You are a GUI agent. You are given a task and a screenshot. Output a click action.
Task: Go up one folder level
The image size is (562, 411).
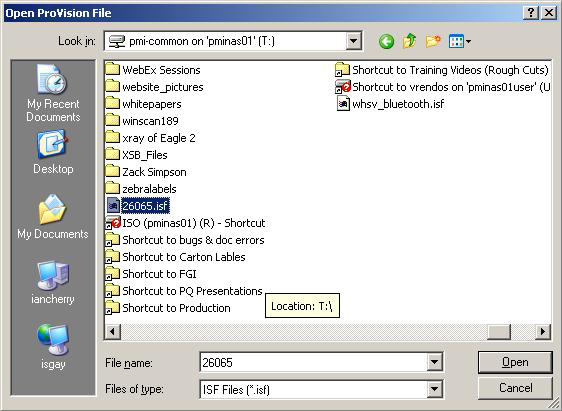tap(409, 41)
